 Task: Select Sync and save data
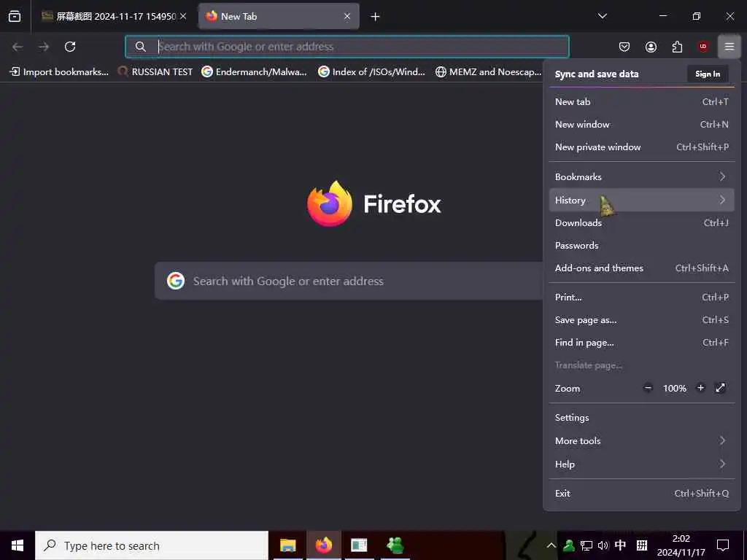click(x=597, y=74)
